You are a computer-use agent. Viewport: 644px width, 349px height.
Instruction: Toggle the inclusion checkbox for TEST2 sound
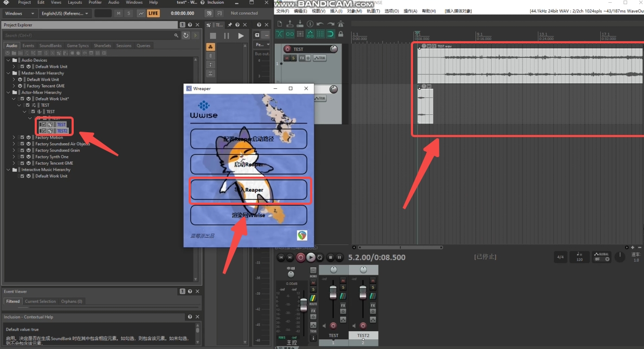click(44, 131)
